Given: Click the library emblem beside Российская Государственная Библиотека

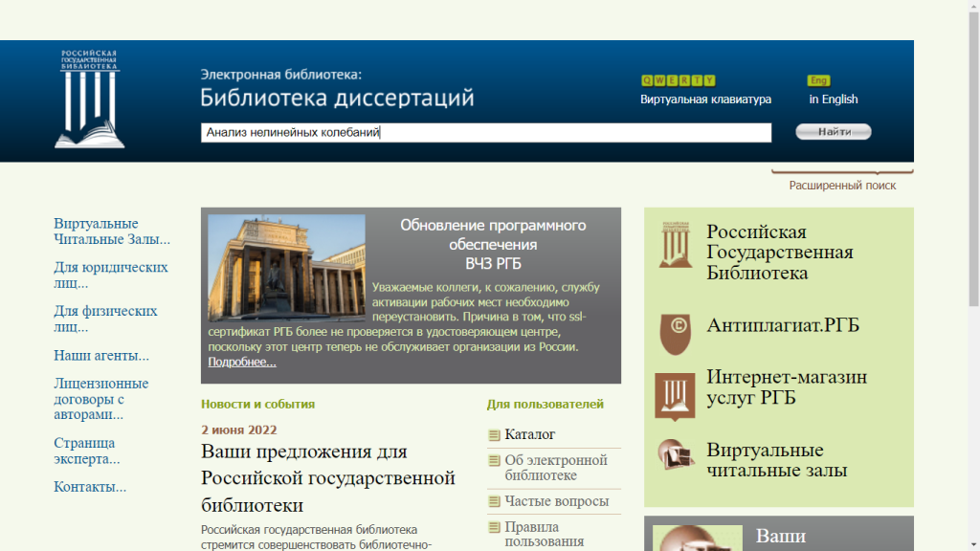Looking at the screenshot, I should point(676,244).
